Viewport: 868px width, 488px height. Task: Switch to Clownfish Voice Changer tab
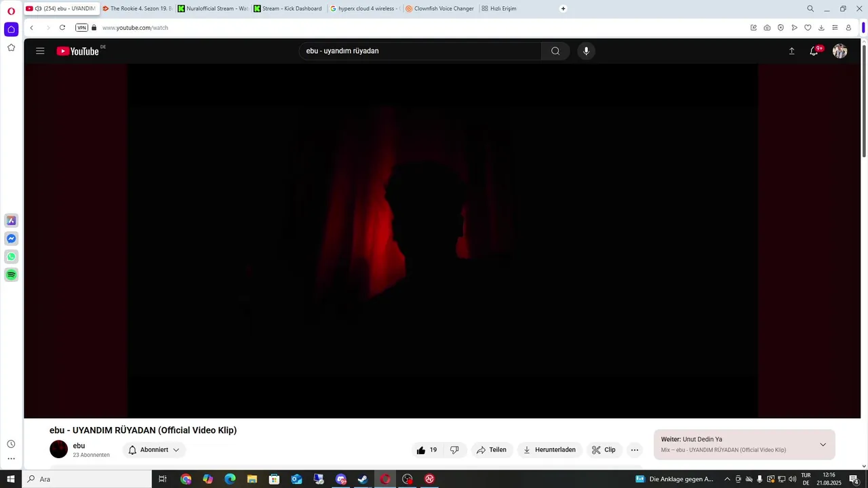click(x=441, y=9)
